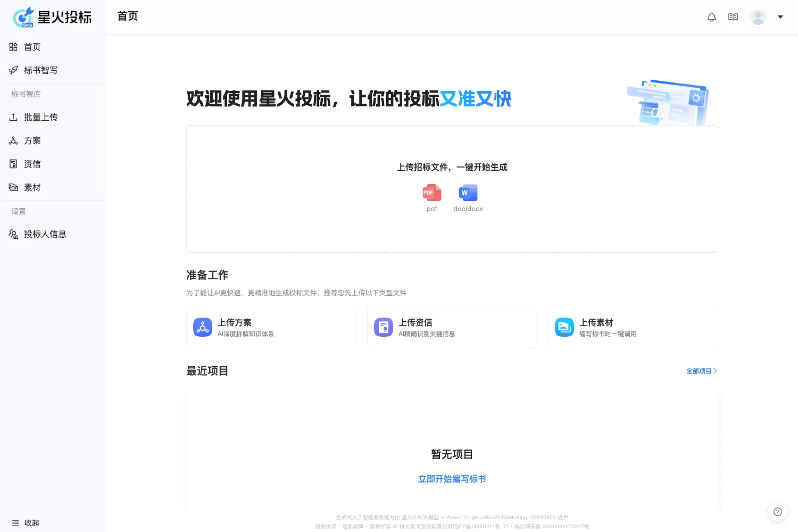798x532 pixels.
Task: Click the user avatar
Action: click(758, 17)
